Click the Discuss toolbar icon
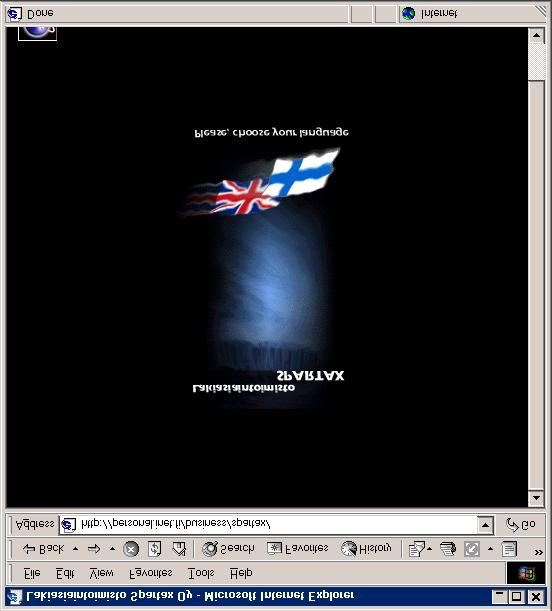Screen dimensions: 552x611 point(509,549)
